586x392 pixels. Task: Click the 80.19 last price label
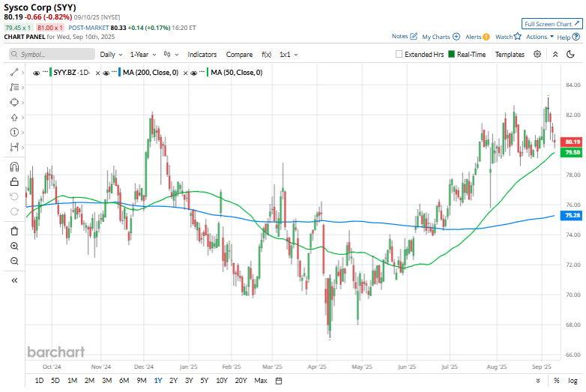(x=572, y=142)
